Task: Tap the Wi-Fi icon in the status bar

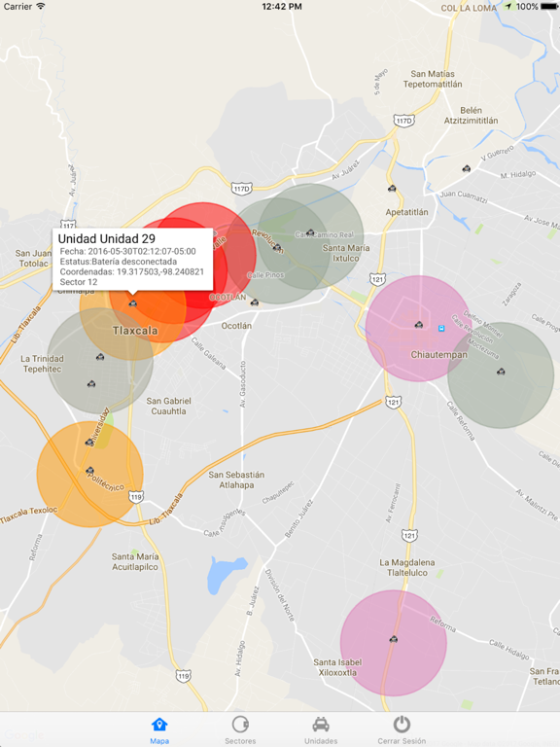Action: [x=41, y=6]
